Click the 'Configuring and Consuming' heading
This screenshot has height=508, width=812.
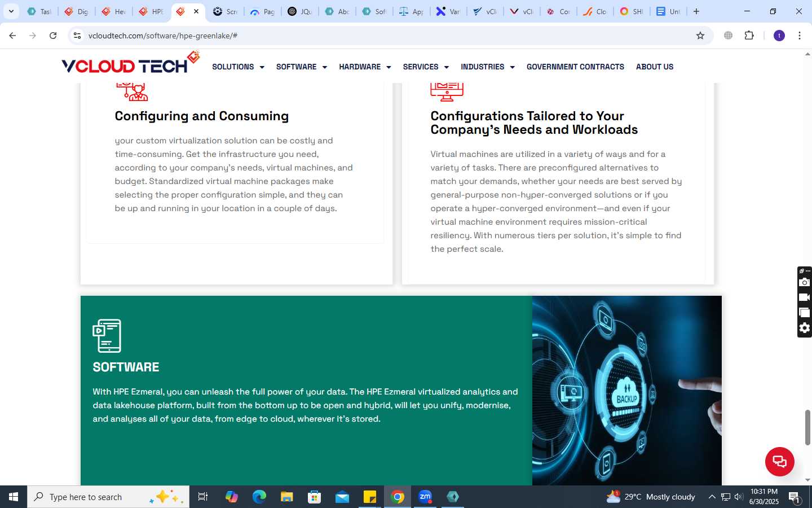[202, 116]
